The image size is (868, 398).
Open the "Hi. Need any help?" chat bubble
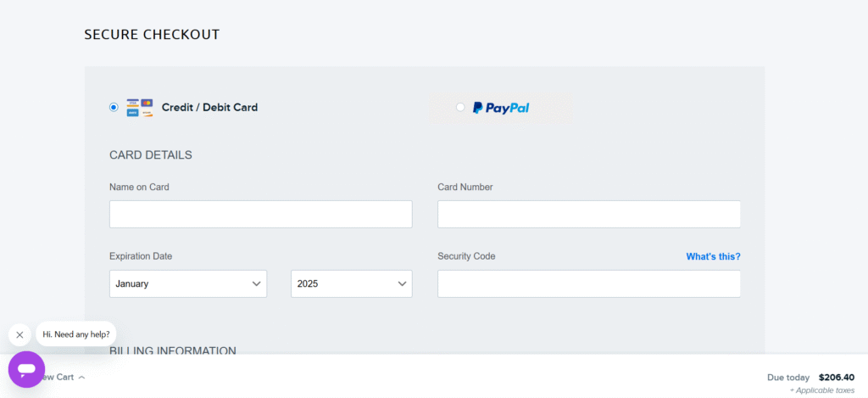[76, 334]
